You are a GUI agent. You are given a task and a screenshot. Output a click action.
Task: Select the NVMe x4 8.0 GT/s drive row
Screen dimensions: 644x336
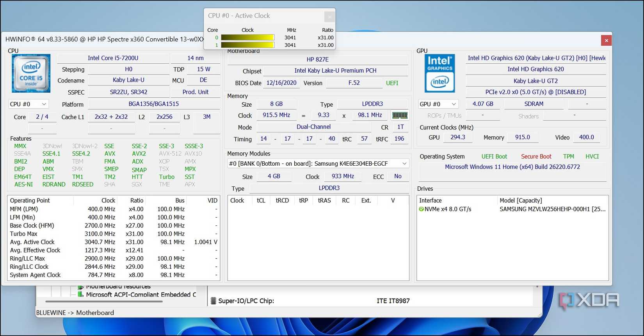[x=512, y=209]
